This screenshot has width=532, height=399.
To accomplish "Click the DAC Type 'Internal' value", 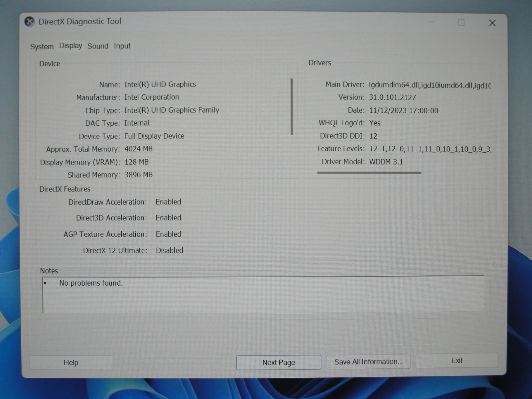I will (x=137, y=123).
